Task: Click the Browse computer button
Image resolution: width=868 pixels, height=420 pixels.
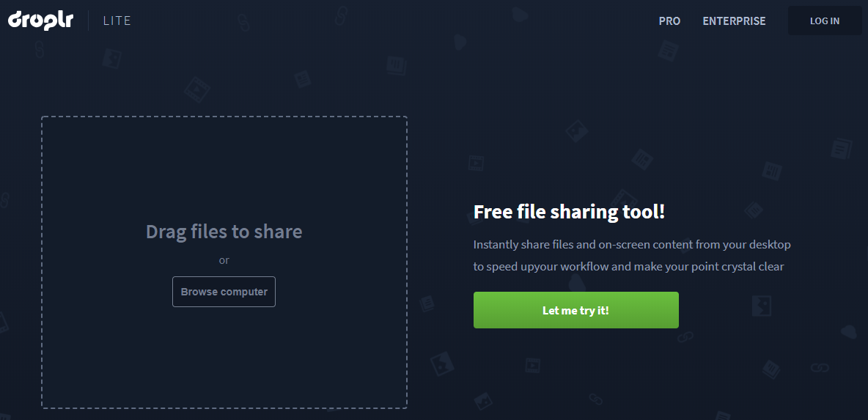Action: click(x=224, y=292)
